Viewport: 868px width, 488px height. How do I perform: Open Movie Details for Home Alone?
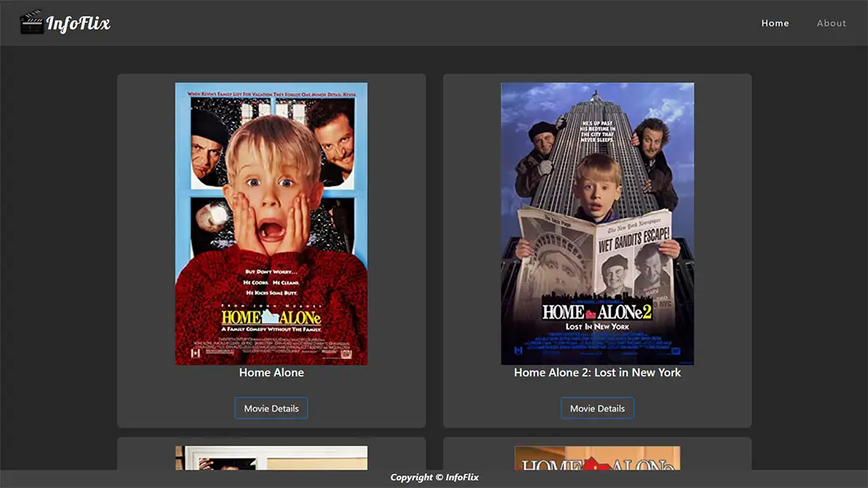271,408
